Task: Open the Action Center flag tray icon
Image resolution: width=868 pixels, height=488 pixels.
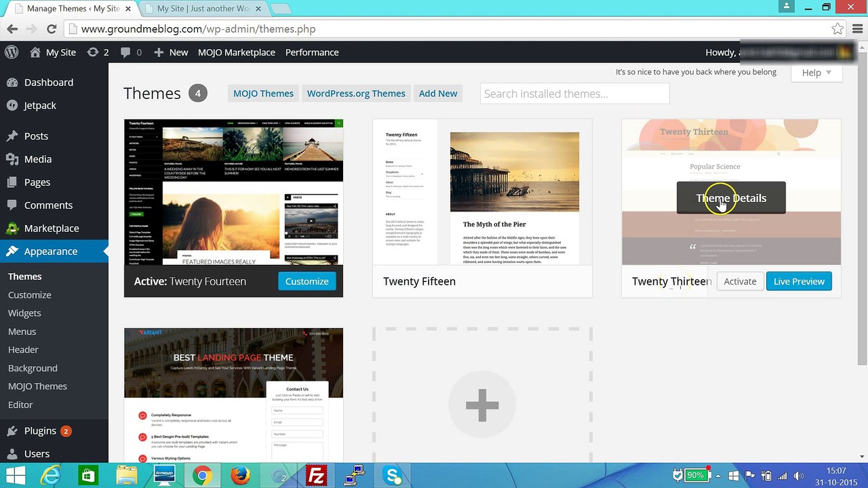Action: pos(751,476)
